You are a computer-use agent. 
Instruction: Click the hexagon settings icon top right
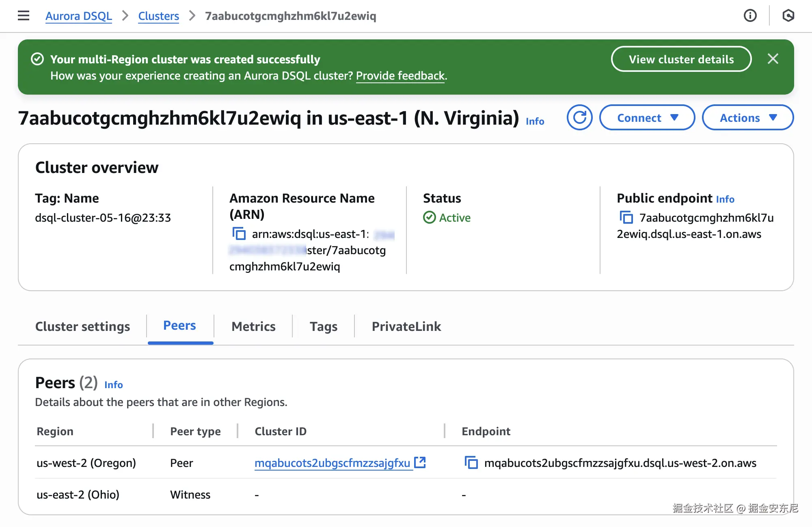click(x=788, y=16)
